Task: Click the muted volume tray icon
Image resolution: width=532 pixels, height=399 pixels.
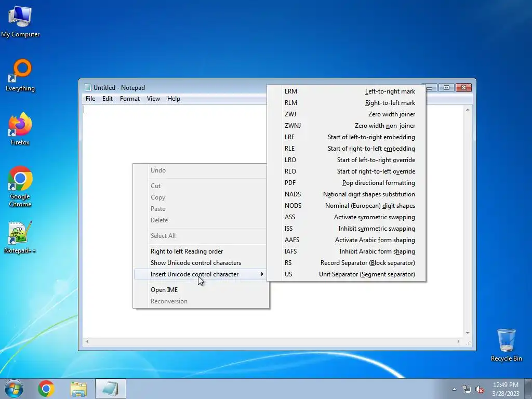Action: [x=480, y=390]
